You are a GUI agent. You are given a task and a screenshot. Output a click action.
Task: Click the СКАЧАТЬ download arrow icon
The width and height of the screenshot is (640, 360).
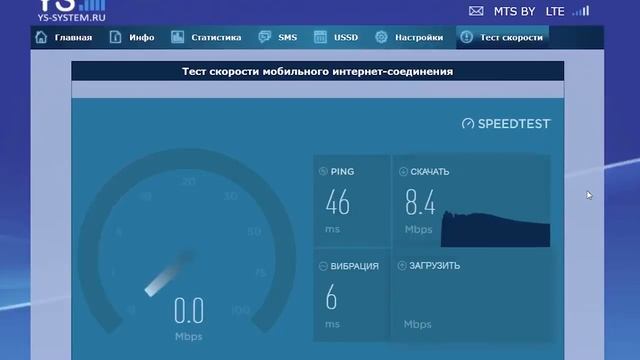coord(403,171)
